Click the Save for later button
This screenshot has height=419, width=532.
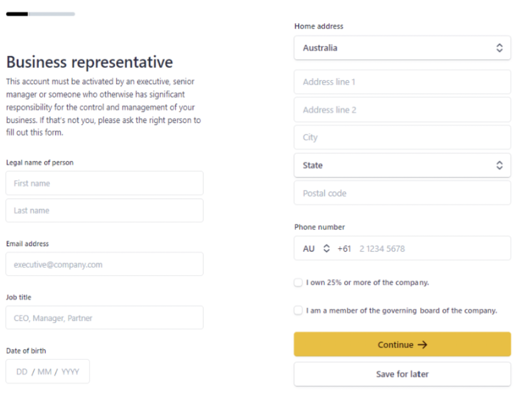(402, 374)
